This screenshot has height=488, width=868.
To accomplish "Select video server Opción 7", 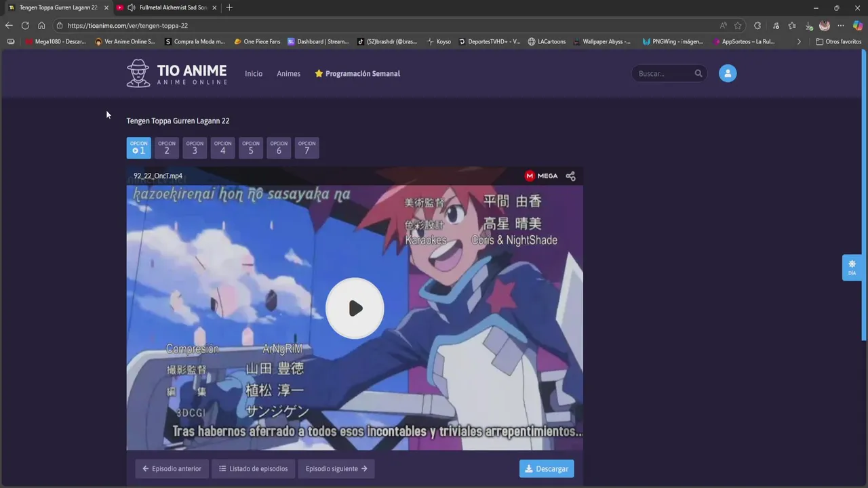I will (x=307, y=148).
